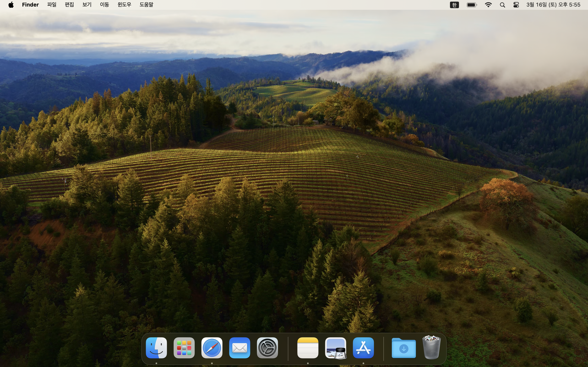Open Safari browser in Dock
Image resolution: width=588 pixels, height=367 pixels.
pos(212,348)
